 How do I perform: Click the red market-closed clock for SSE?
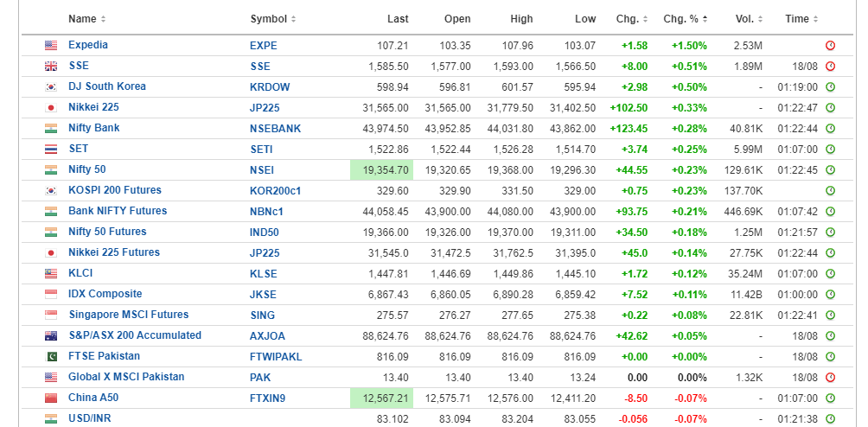pyautogui.click(x=830, y=67)
